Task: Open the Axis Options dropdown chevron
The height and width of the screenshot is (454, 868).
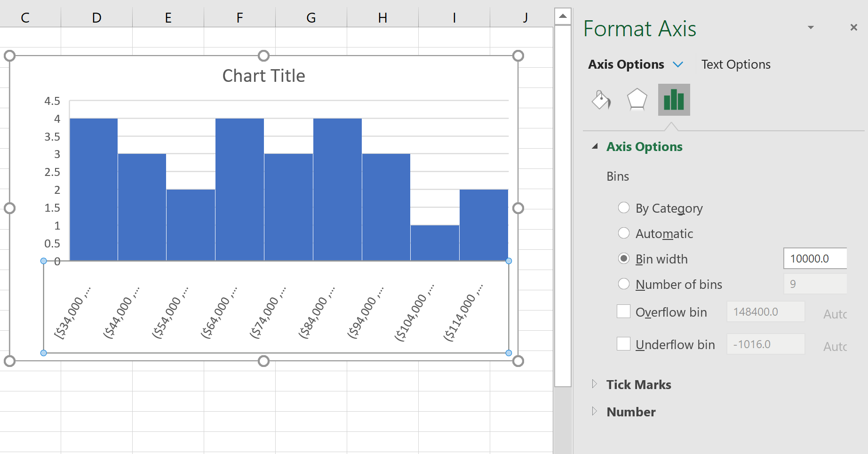Action: coord(679,64)
